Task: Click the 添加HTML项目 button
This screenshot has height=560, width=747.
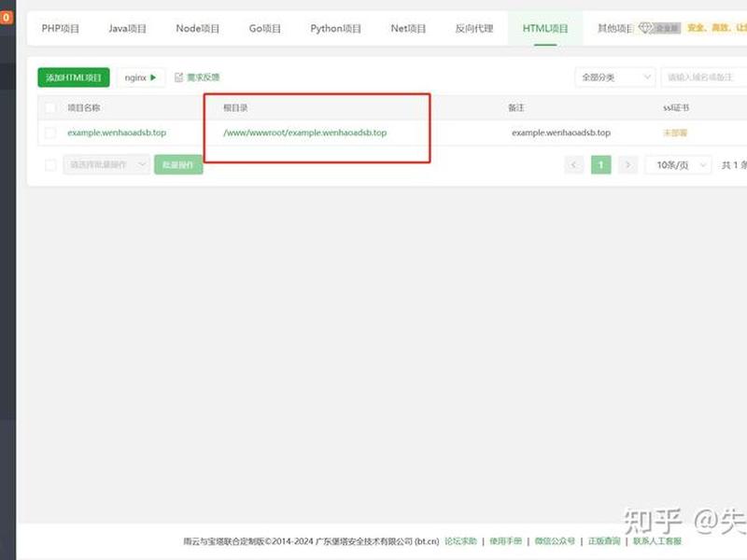Action: tap(74, 77)
